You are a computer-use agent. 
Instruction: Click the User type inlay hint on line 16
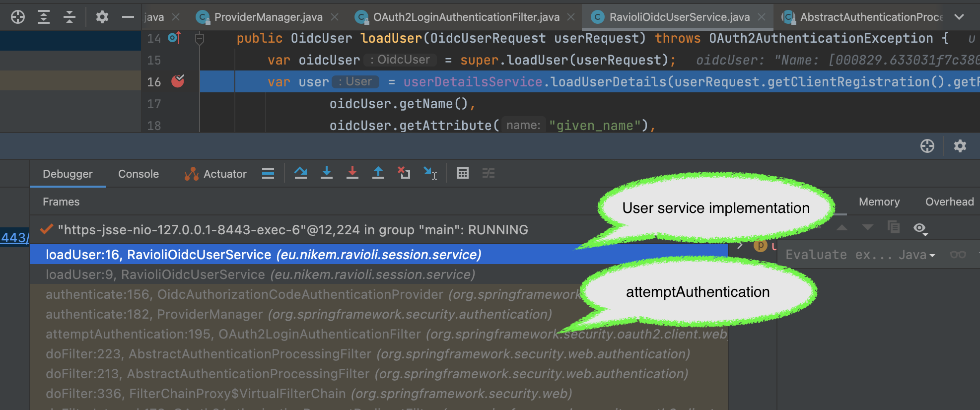355,81
